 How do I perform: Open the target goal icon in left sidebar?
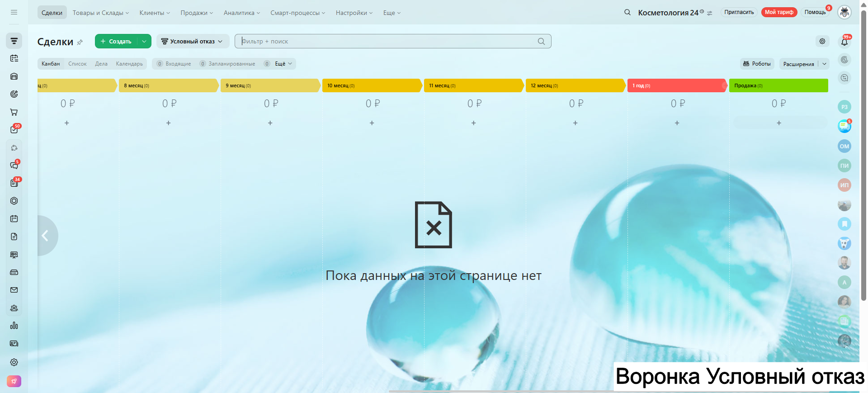14,94
